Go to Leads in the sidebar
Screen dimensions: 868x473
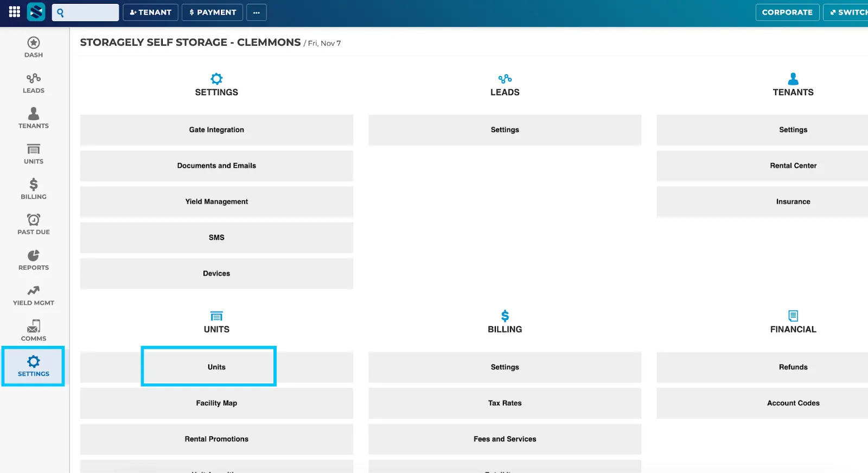[34, 83]
